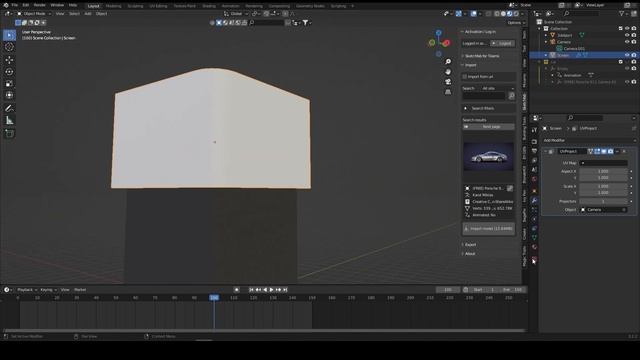Open the Global transform orientation dropdown
Screen dimensions: 640x360
236,13
